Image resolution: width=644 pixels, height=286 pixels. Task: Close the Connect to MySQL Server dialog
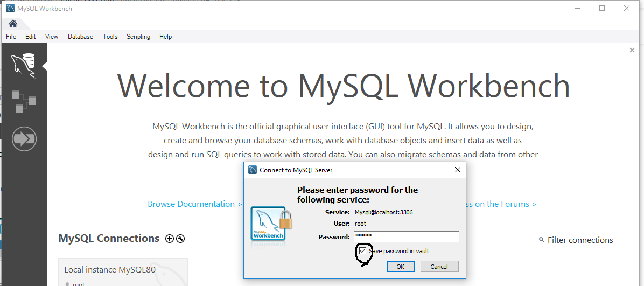pos(458,170)
